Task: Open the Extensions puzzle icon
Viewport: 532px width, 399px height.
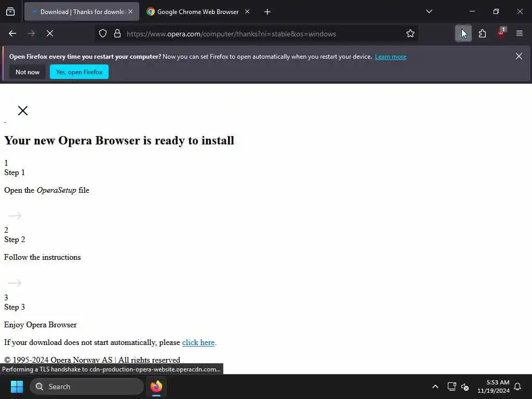Action: click(x=482, y=34)
